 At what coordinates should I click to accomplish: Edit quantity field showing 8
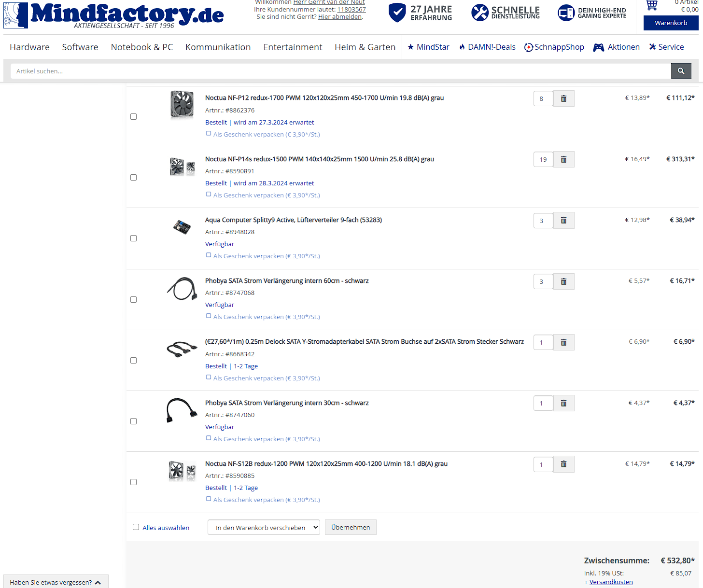[543, 98]
